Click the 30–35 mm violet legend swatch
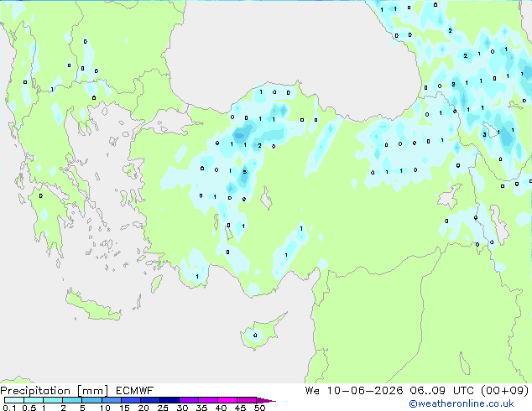The image size is (532, 411). click(189, 400)
